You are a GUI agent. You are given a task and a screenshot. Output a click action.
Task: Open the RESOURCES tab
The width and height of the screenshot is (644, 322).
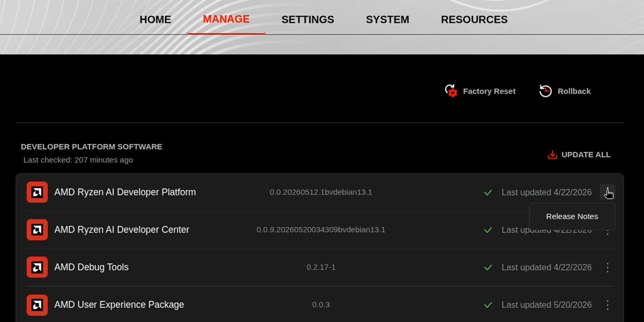pos(474,19)
